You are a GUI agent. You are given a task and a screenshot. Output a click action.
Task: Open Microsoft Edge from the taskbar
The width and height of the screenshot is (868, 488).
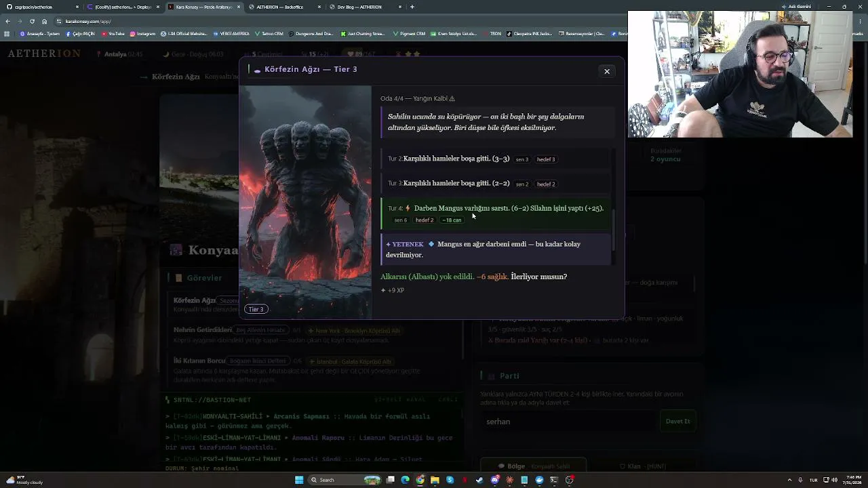coord(405,480)
